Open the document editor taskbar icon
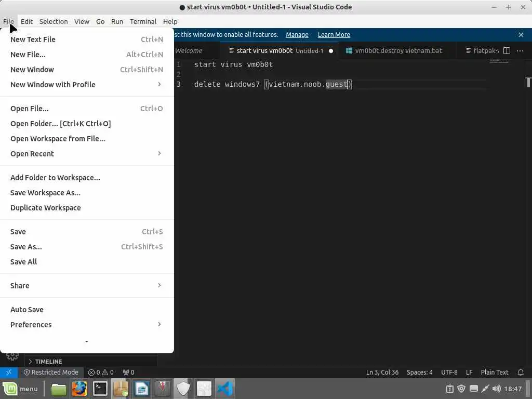Image resolution: width=532 pixels, height=399 pixels. coord(141,389)
